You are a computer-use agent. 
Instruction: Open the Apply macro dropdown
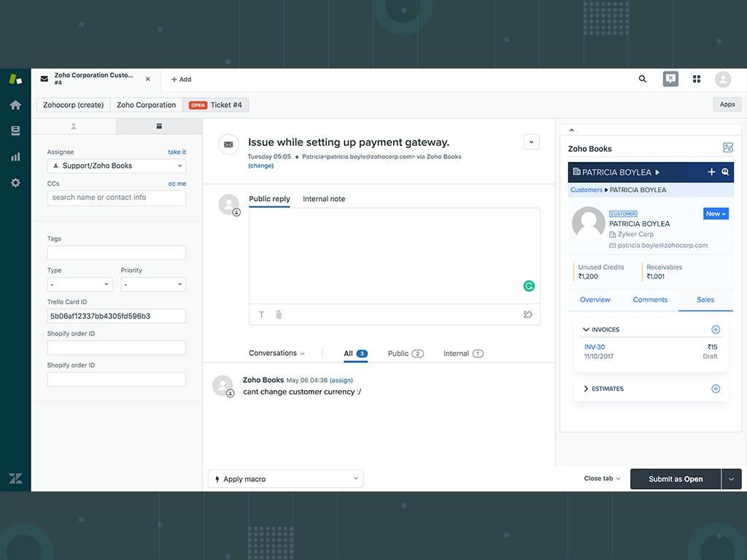click(286, 479)
